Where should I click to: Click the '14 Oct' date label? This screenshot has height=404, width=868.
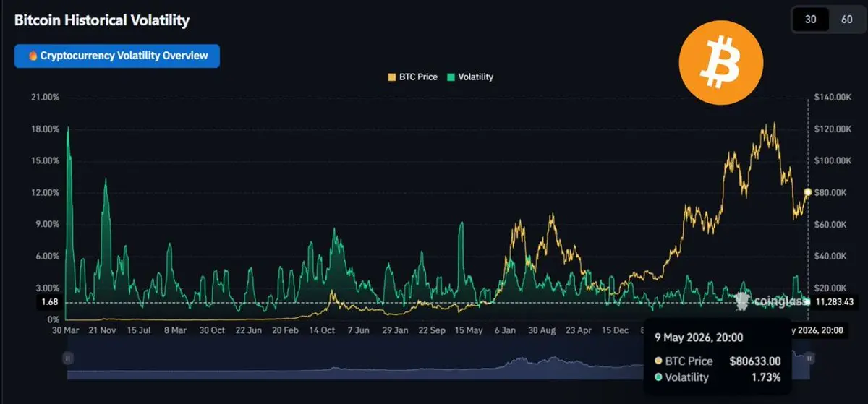tap(322, 330)
